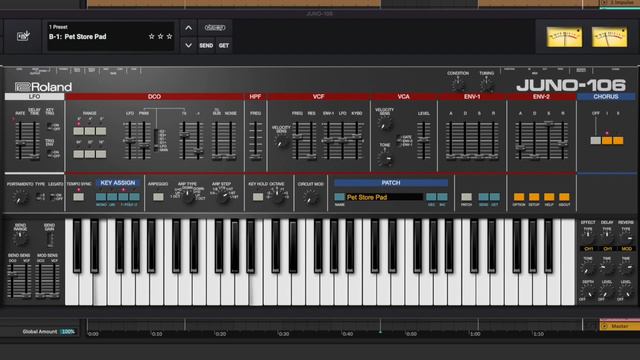Open the SETUP menu button
This screenshot has height=360, width=640.
point(534,197)
